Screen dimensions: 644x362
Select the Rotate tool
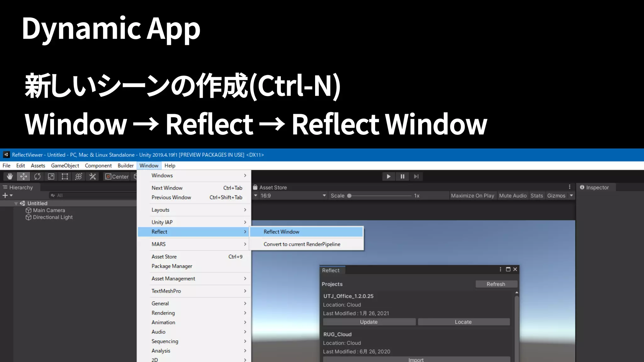click(x=37, y=177)
